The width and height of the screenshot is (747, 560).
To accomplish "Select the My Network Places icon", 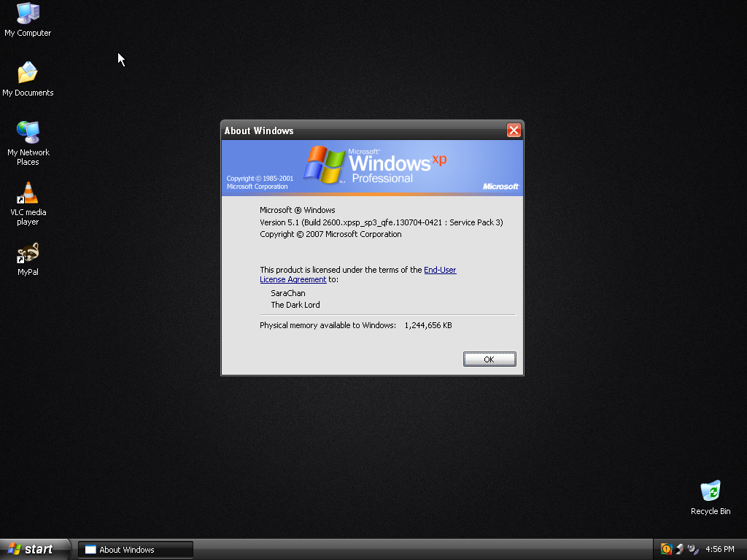I will click(28, 143).
